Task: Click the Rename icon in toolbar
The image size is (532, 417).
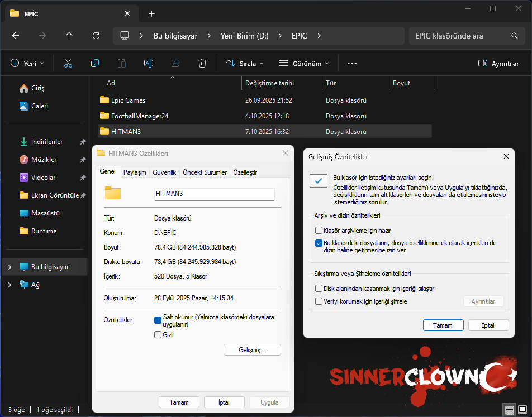Action: tap(149, 64)
